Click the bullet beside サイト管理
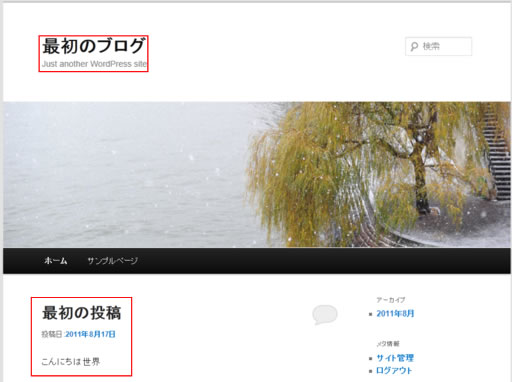Image resolution: width=512 pixels, height=382 pixels. 371,359
